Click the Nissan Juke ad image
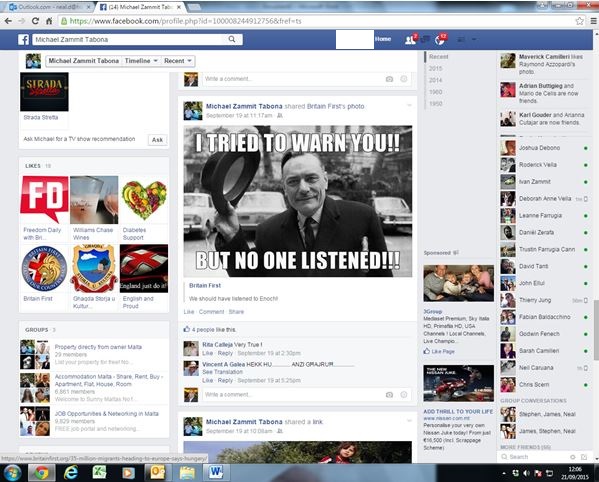Image resolution: width=599 pixels, height=482 pixels. 458,383
